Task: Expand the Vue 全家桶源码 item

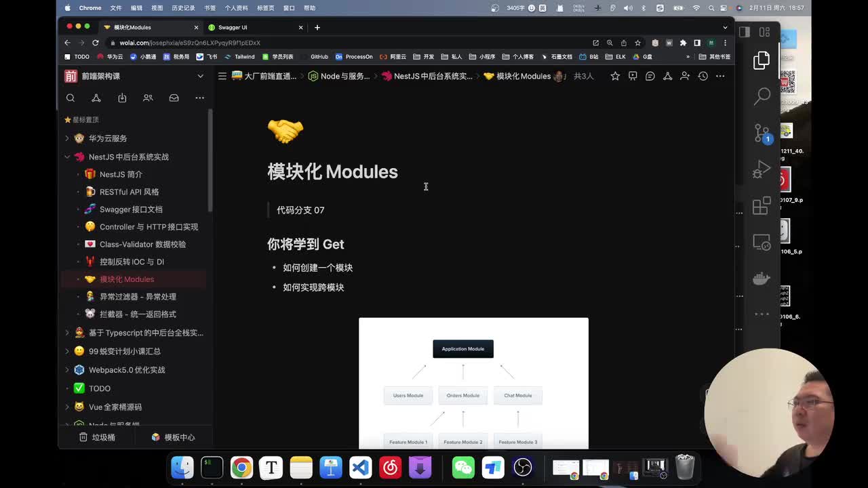Action: pos(66,407)
